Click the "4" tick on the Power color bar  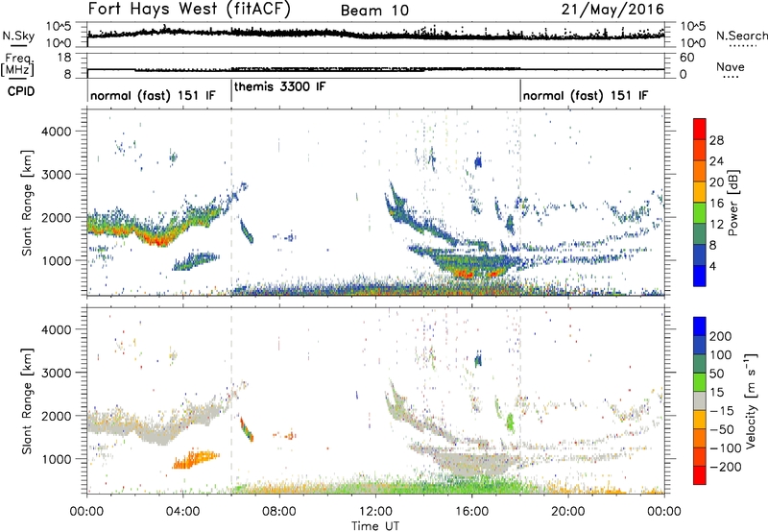click(x=712, y=266)
